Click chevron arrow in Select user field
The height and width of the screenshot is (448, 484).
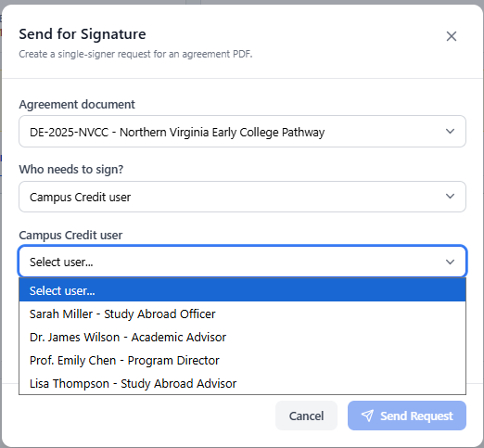pos(450,262)
